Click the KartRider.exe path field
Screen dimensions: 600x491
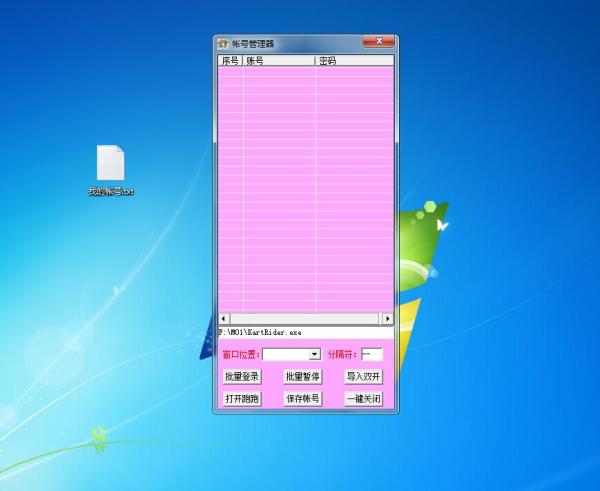[x=306, y=332]
